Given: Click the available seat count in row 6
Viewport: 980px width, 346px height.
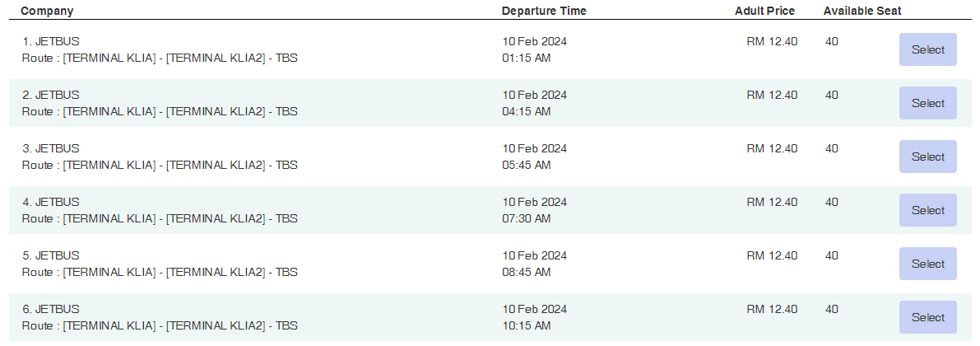Looking at the screenshot, I should click(x=832, y=309).
